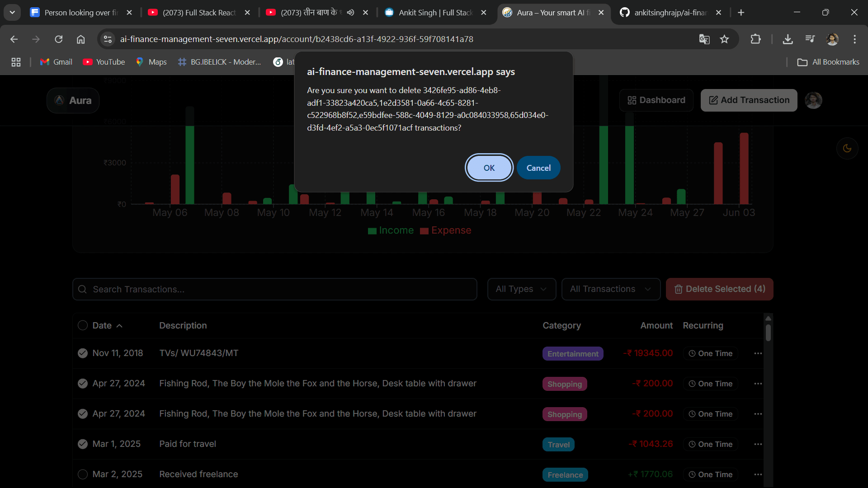Image resolution: width=868 pixels, height=488 pixels.
Task: Click the bookmark star icon in address bar
Action: tap(725, 39)
